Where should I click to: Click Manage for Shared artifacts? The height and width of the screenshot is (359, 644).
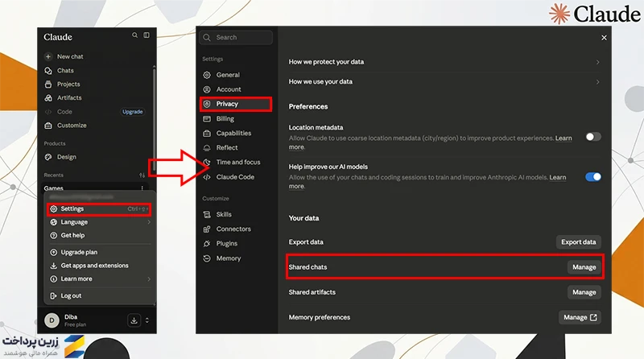(x=584, y=292)
